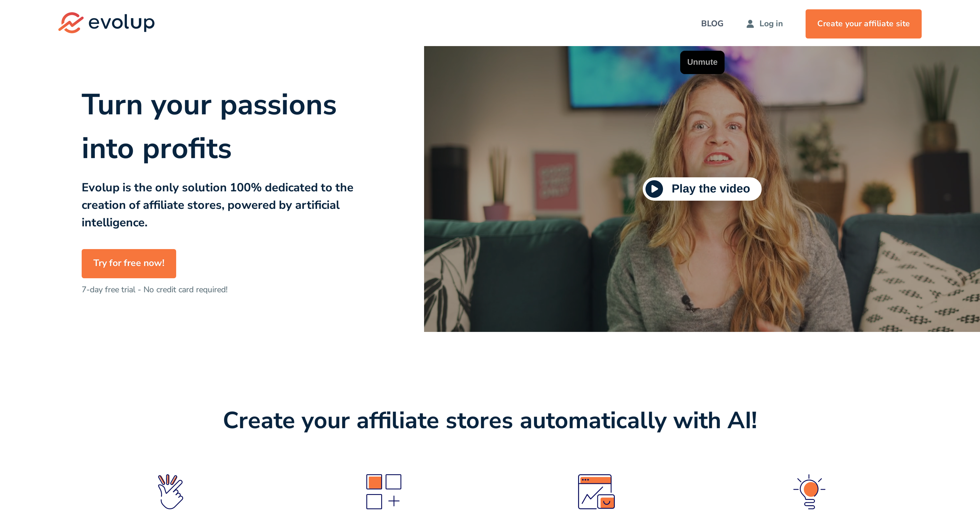This screenshot has height=511, width=980.
Task: Click the play button icon on video
Action: (653, 189)
